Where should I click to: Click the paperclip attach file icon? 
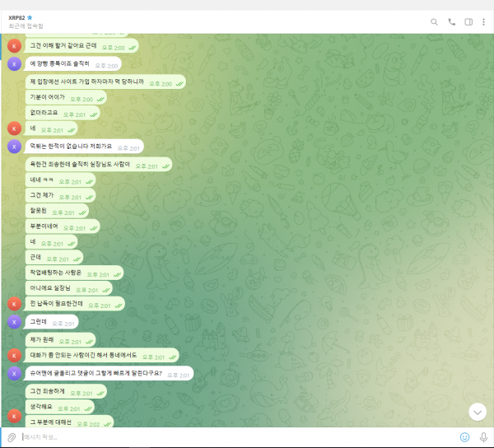[x=12, y=436]
